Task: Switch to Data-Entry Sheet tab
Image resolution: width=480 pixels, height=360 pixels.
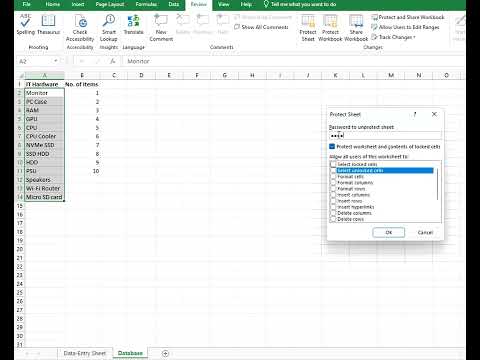Action: click(x=85, y=353)
